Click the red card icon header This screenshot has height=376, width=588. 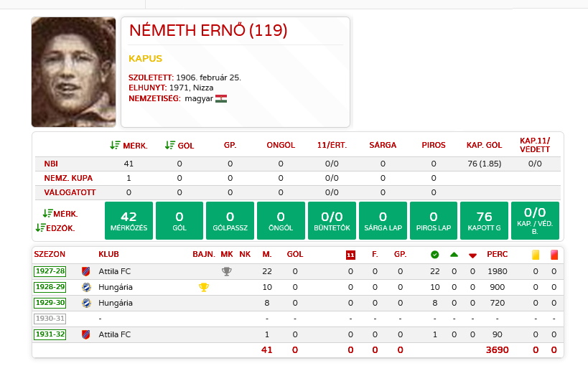click(x=554, y=255)
